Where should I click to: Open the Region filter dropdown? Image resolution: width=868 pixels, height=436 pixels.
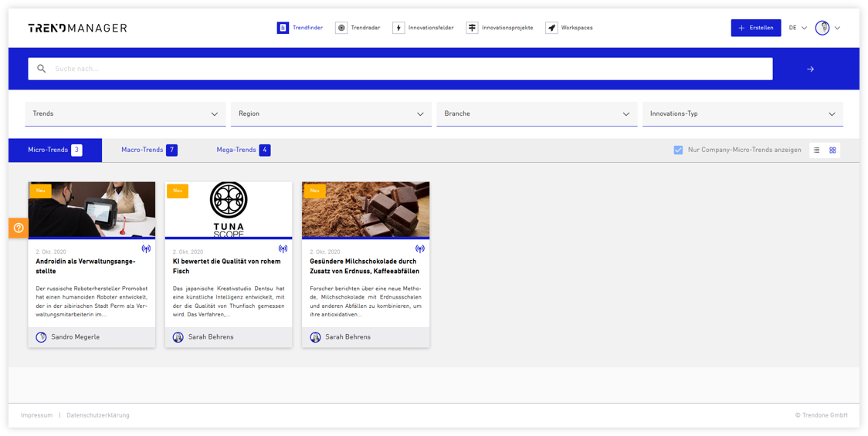tap(331, 114)
